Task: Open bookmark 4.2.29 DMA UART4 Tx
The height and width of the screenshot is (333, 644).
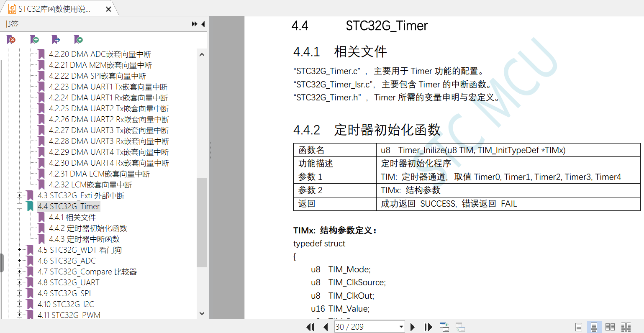Action: 109,152
